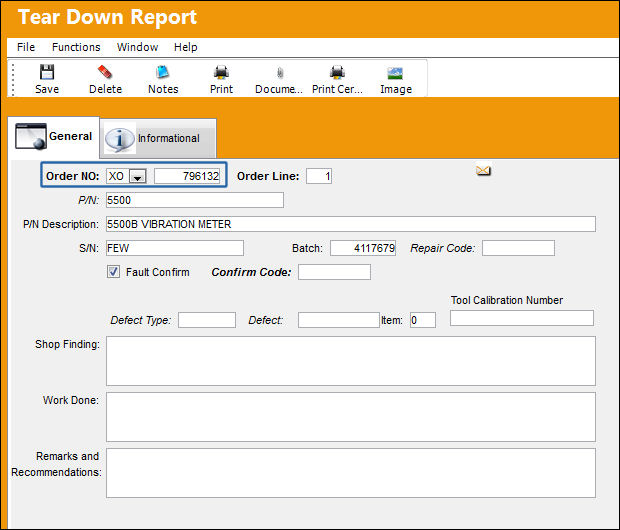Click the toolbar drag handle dots
The image size is (620, 530).
pos(13,80)
